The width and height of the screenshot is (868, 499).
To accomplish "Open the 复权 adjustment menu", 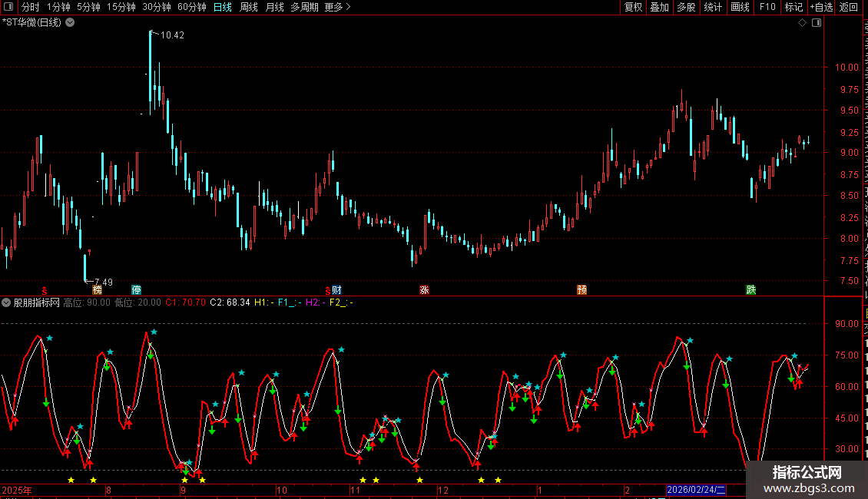I will (633, 7).
